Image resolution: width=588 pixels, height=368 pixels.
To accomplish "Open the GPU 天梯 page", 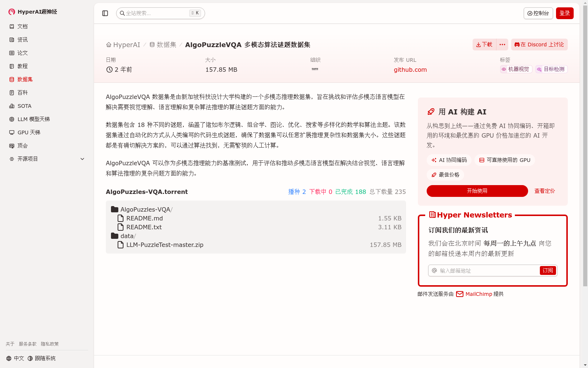I will pyautogui.click(x=29, y=132).
